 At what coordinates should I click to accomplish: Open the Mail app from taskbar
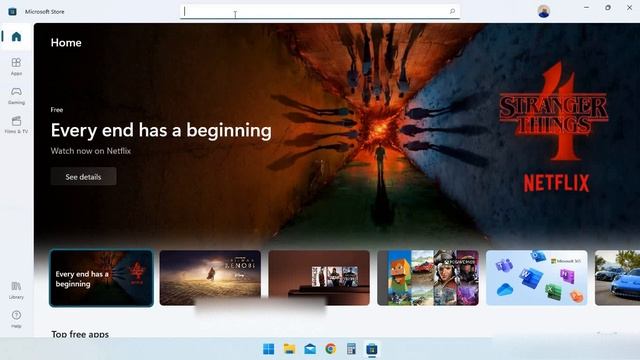(x=310, y=349)
